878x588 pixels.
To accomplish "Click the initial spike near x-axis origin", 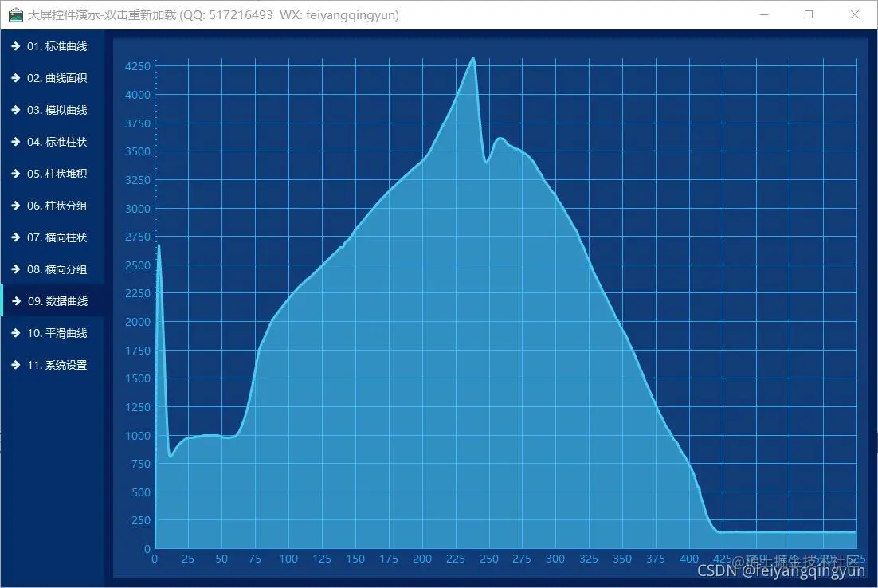I will click(159, 246).
